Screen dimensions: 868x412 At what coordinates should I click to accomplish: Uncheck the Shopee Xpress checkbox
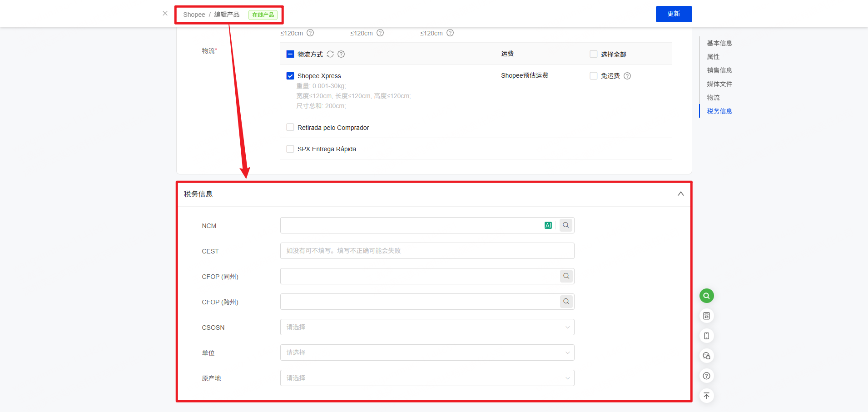[290, 76]
